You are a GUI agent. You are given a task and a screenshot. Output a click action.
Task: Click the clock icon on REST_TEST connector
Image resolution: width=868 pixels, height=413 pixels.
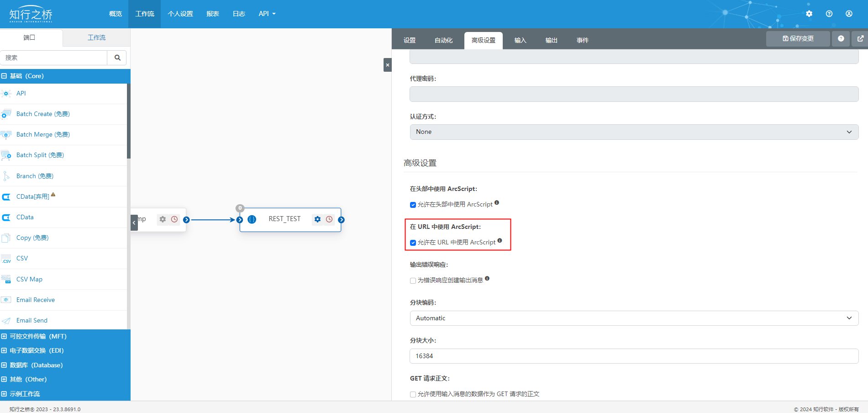pos(329,219)
